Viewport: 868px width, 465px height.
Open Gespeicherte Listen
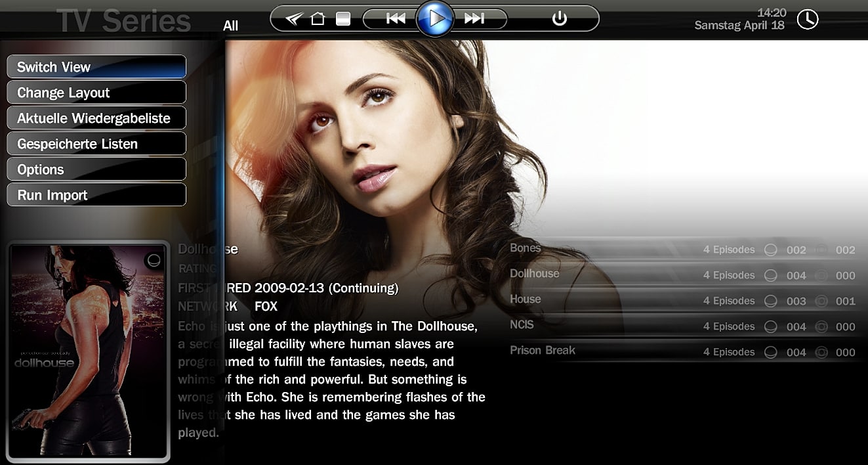(x=96, y=144)
